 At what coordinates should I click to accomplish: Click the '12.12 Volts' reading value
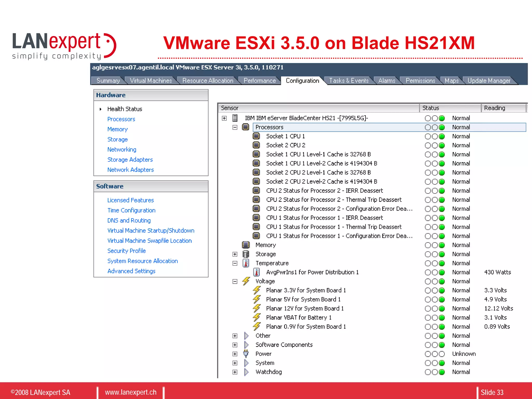(x=498, y=308)
